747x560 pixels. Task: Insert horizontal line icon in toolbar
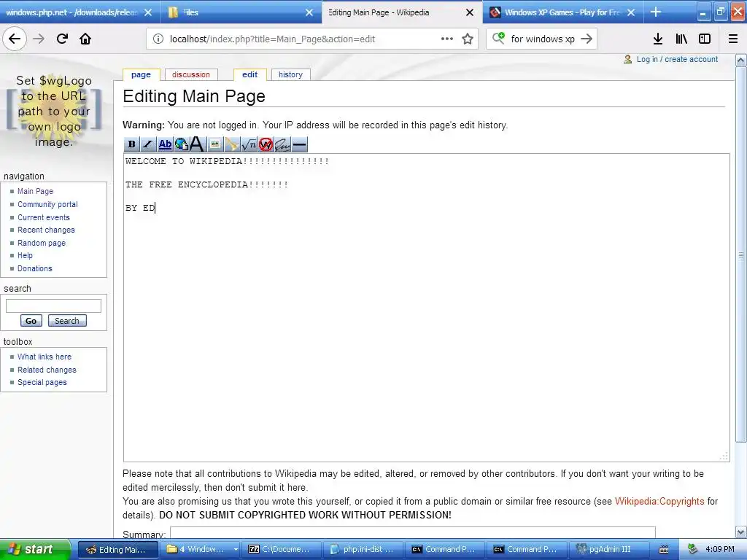299,144
